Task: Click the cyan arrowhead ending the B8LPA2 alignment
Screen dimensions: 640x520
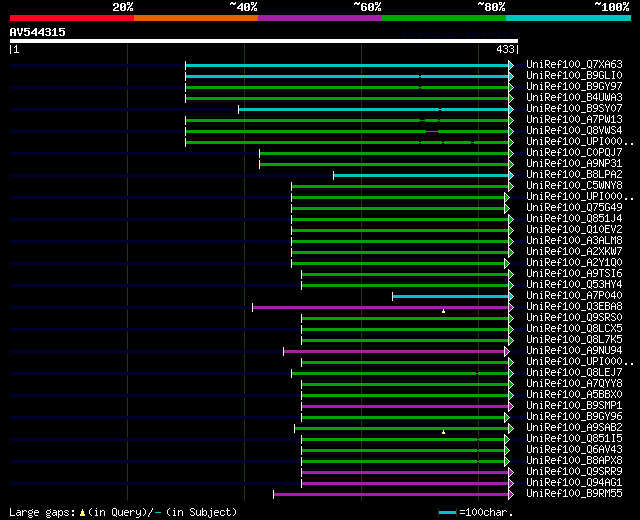Action: click(x=511, y=176)
